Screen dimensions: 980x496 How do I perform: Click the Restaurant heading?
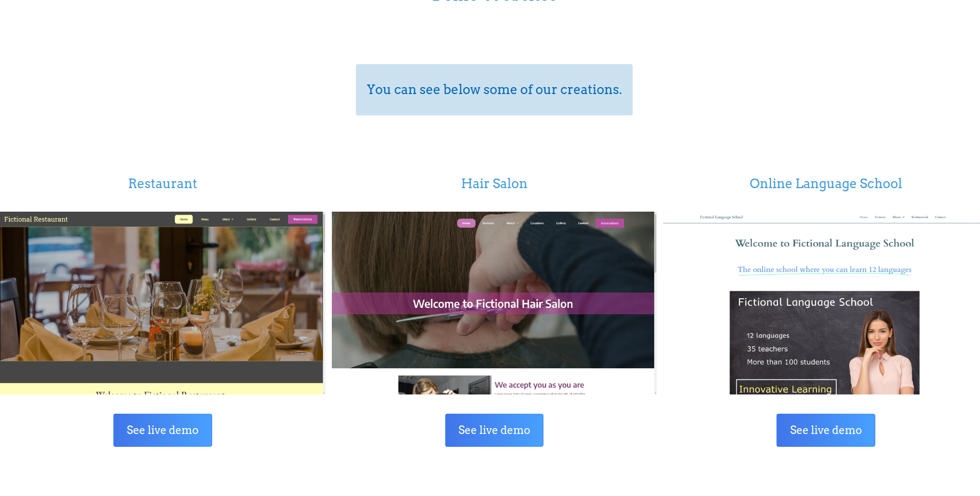click(162, 183)
